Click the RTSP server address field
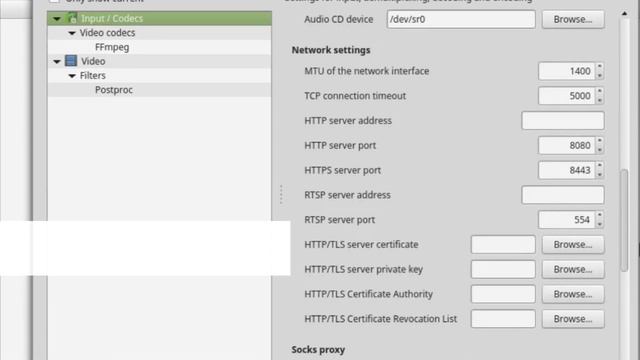640x360 pixels. click(x=563, y=195)
